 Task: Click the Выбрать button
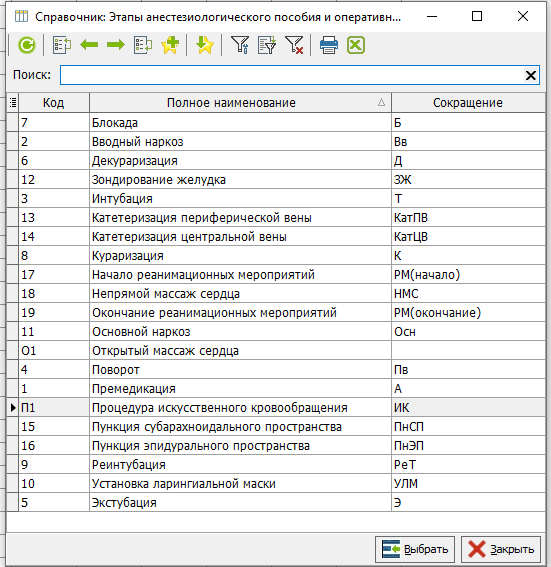click(x=415, y=549)
